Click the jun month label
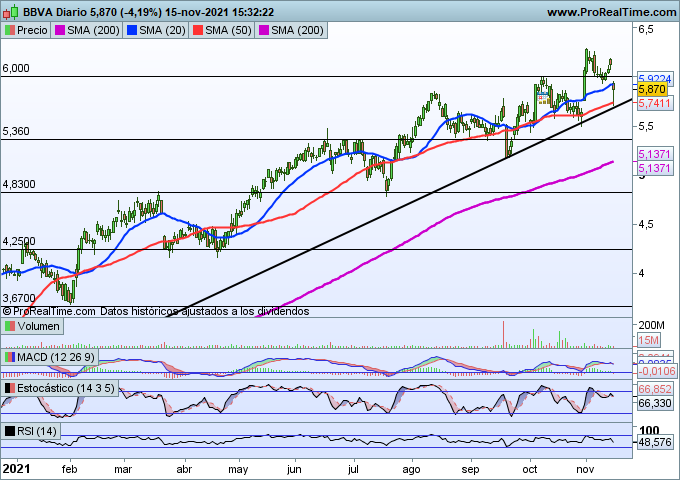680x480 pixels. coord(294,469)
